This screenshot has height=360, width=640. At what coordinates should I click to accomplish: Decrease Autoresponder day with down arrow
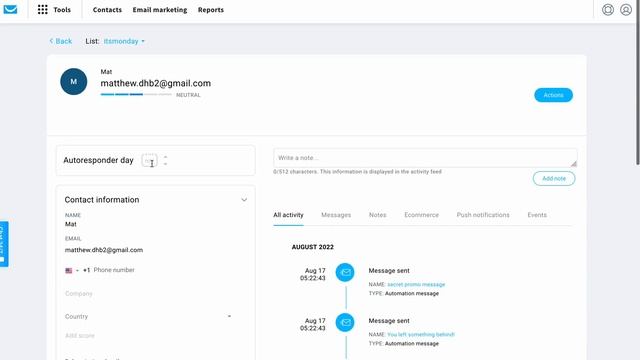coord(165,164)
